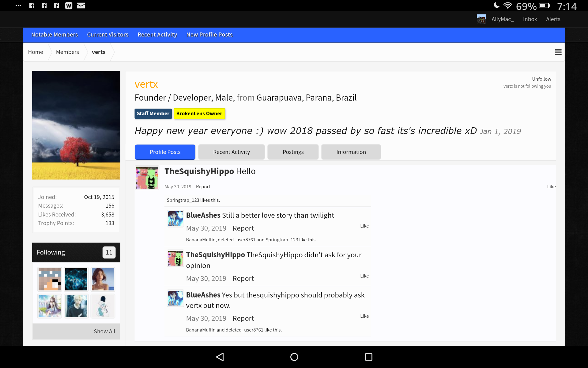
Task: Tap the battery status icon
Action: (544, 6)
